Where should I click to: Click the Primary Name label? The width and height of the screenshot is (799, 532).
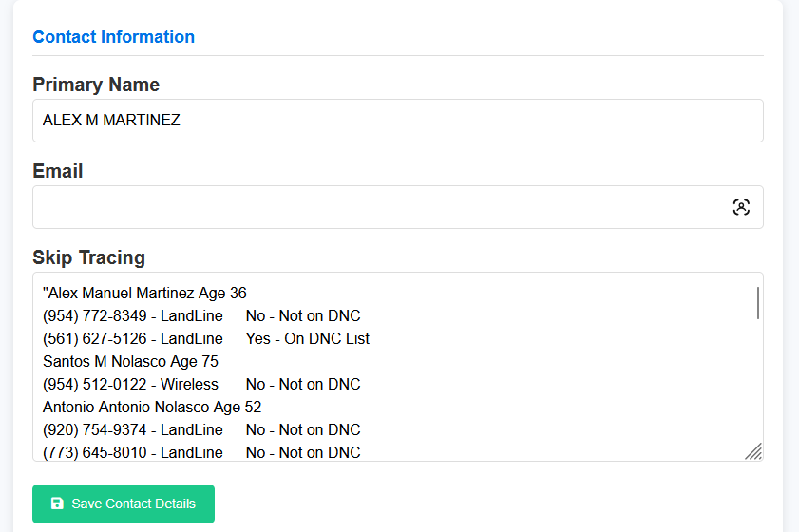tap(96, 85)
